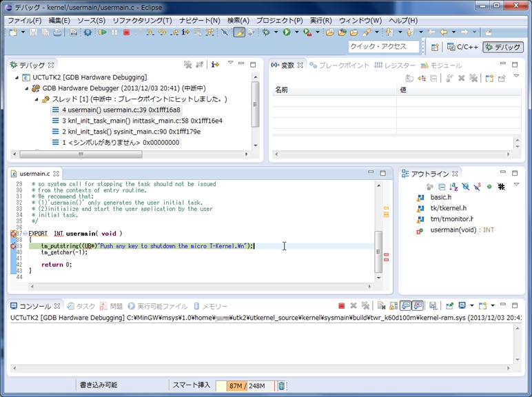The width and height of the screenshot is (532, 397).
Task: Toggle Show Console on standard output change
Action: coord(406,306)
